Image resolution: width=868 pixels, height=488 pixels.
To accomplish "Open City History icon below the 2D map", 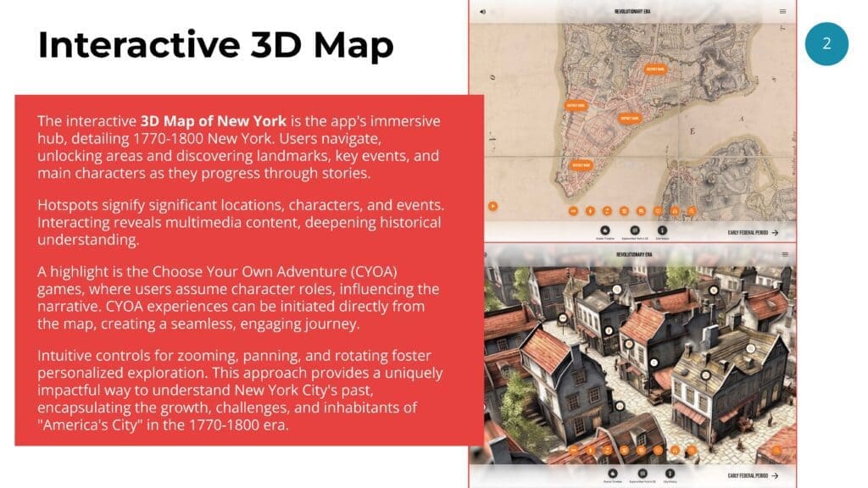I will 662,230.
